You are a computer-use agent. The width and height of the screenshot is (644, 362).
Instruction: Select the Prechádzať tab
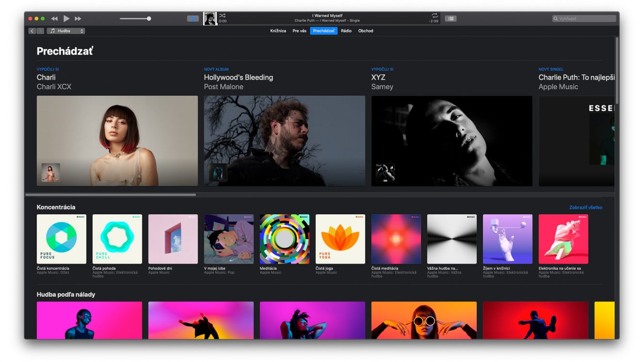coord(323,31)
